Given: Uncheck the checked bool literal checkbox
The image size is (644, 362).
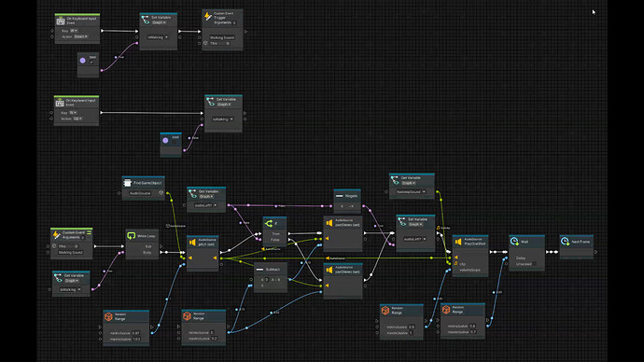Looking at the screenshot, I should tap(91, 63).
